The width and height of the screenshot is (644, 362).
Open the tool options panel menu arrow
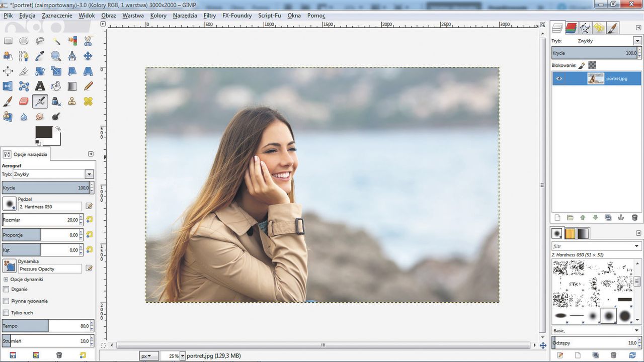pyautogui.click(x=91, y=154)
